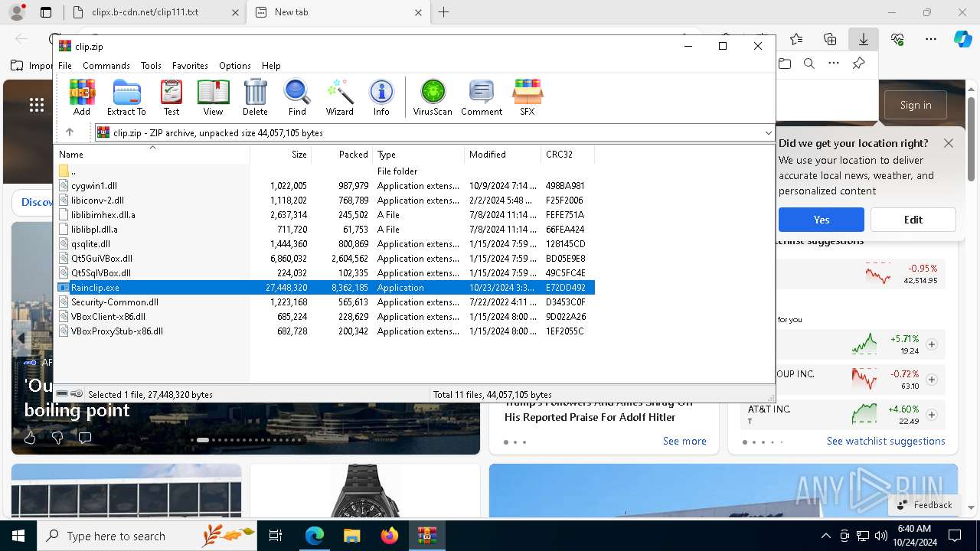
Task: Click Edit to change location
Action: 913,220
